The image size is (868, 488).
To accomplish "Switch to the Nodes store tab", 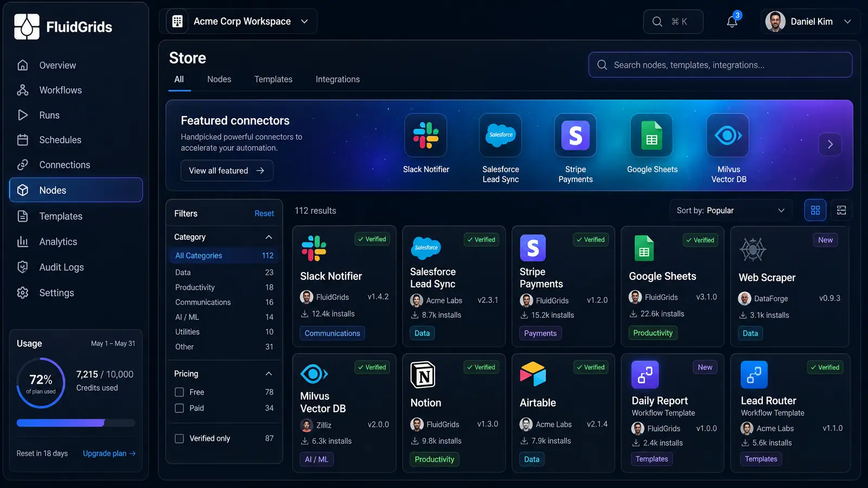I will tap(219, 79).
